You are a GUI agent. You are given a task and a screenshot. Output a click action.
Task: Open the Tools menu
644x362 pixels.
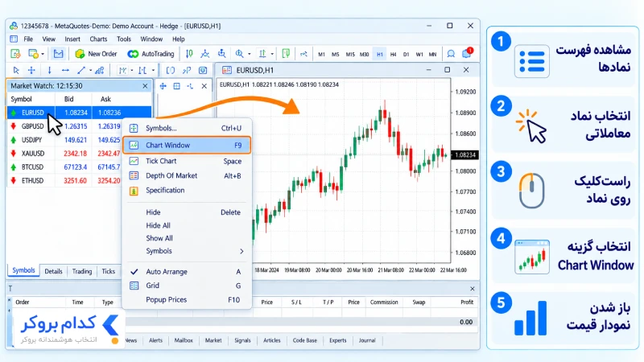[124, 39]
